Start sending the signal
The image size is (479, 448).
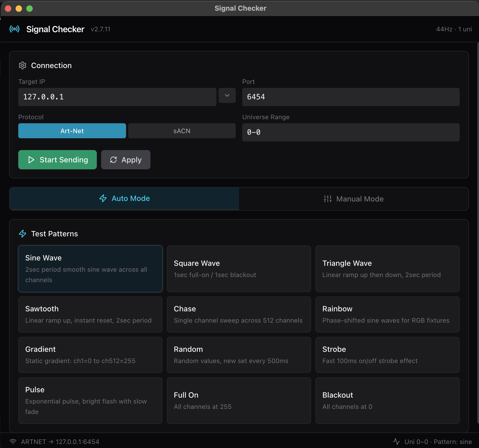tap(57, 160)
